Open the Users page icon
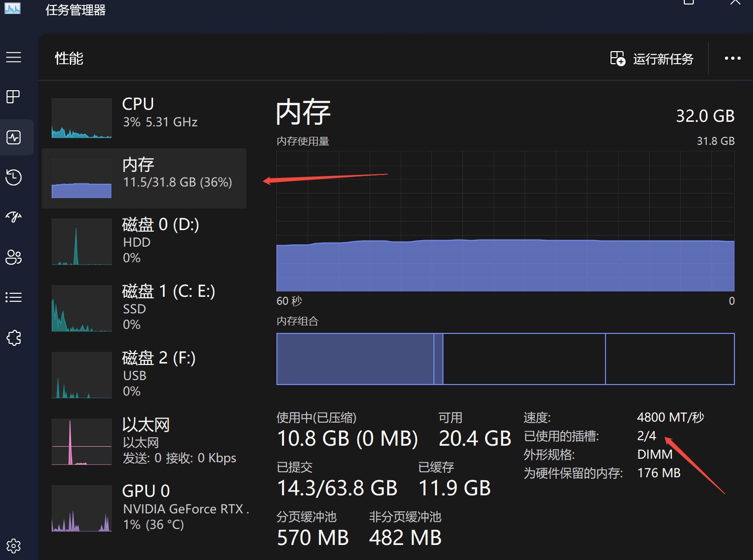The width and height of the screenshot is (753, 560). (x=14, y=257)
